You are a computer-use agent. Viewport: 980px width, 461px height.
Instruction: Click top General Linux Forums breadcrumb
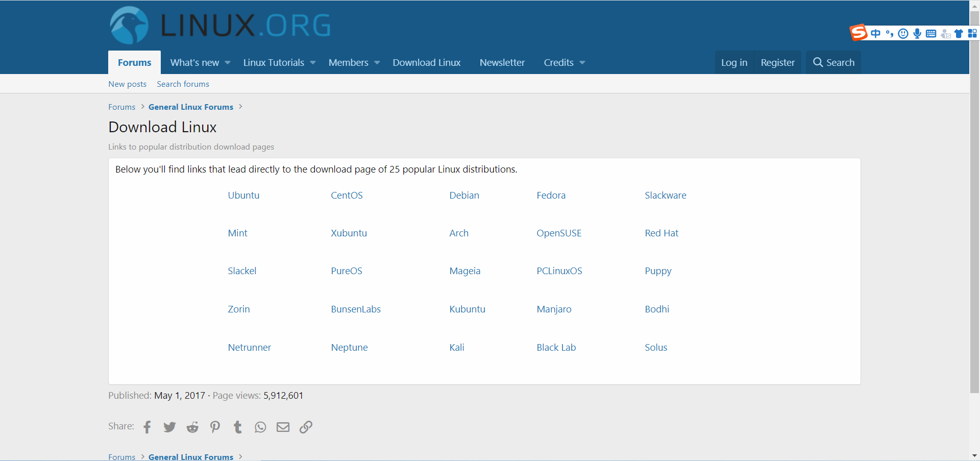click(191, 107)
